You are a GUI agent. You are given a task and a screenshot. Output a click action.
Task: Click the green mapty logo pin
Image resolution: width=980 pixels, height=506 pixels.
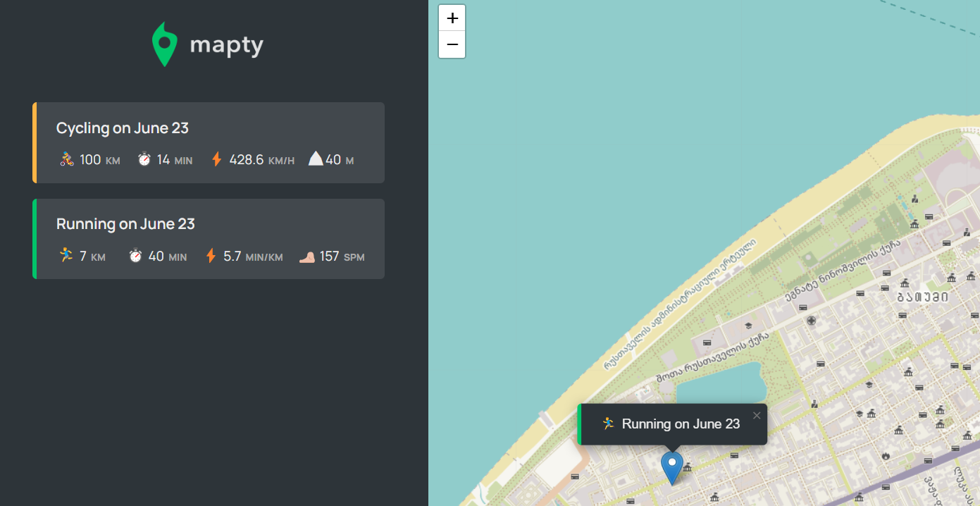pyautogui.click(x=164, y=44)
